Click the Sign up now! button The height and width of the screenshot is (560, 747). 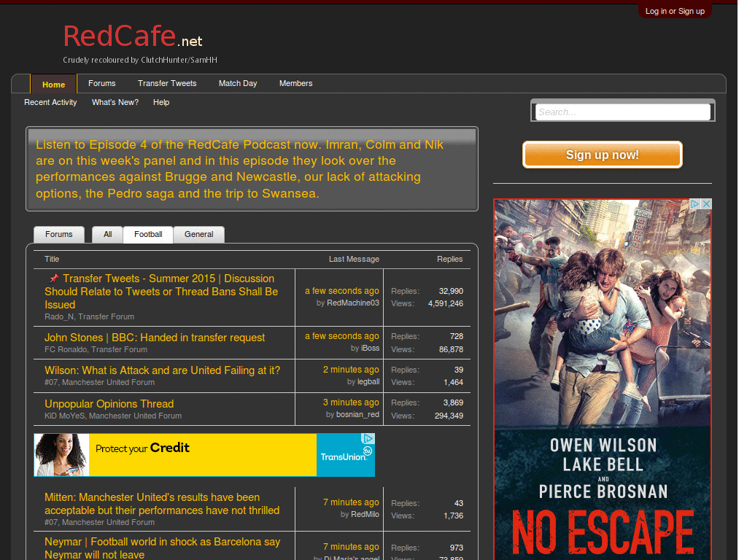click(x=602, y=155)
